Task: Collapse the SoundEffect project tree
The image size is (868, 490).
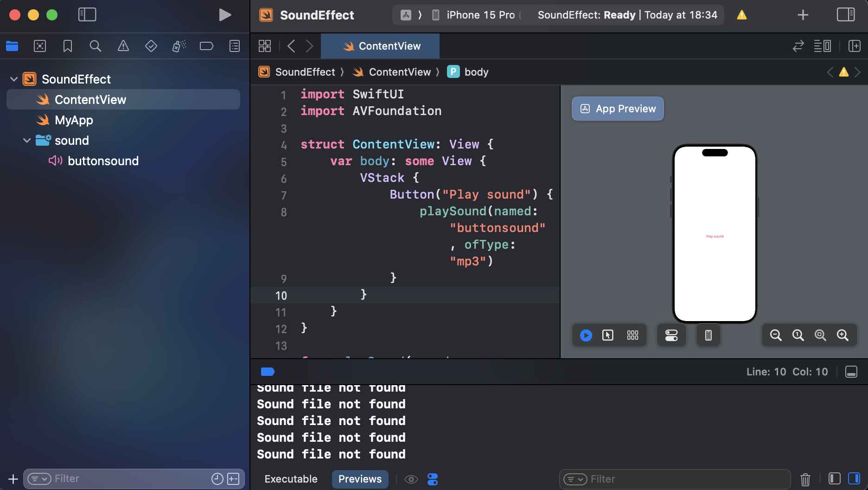Action: [x=14, y=79]
